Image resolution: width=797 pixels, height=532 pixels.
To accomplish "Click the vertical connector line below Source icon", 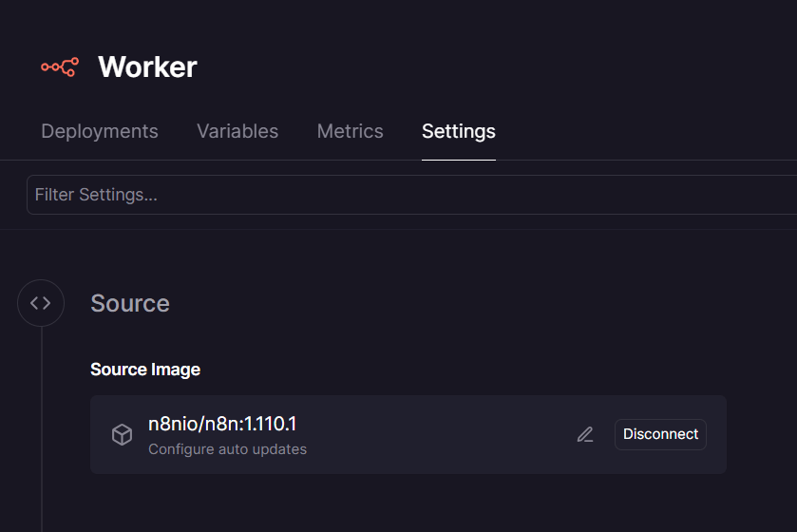I will 41,427.
